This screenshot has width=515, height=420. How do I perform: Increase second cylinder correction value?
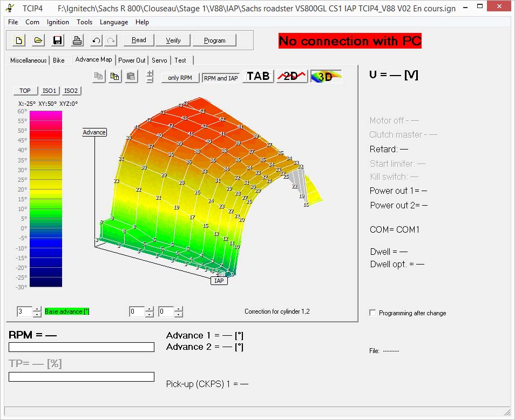click(x=179, y=309)
